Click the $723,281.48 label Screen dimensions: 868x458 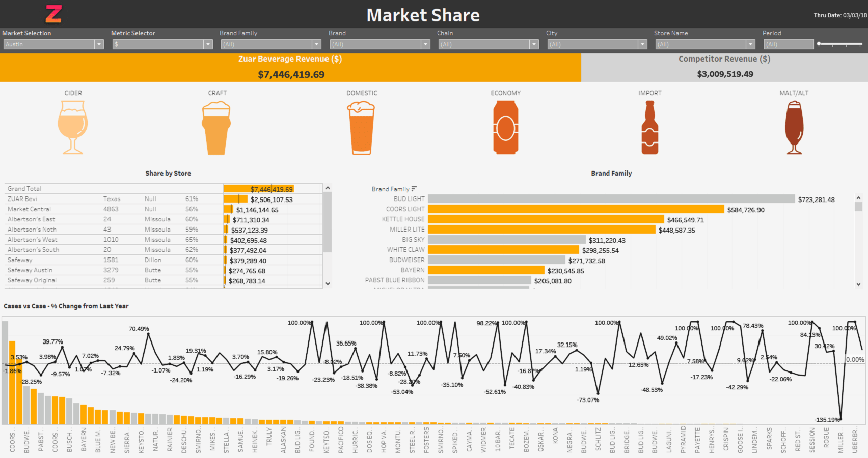pos(817,199)
